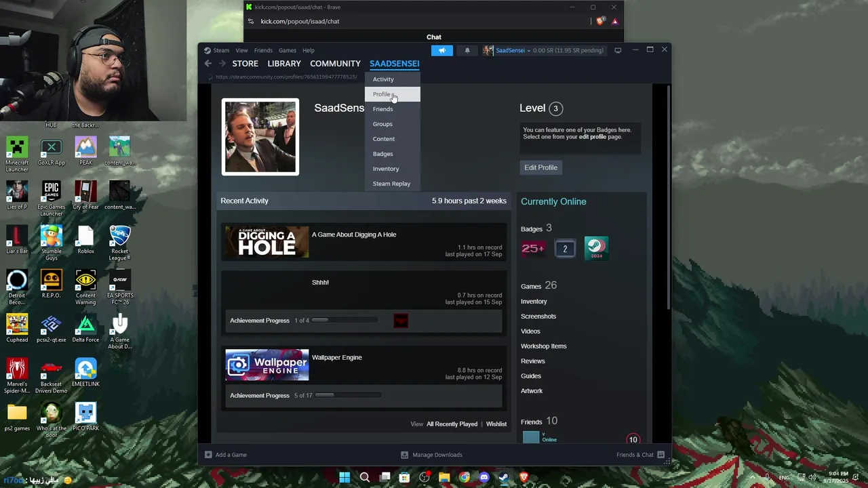Select Inventory from the dropdown menu

(393, 169)
